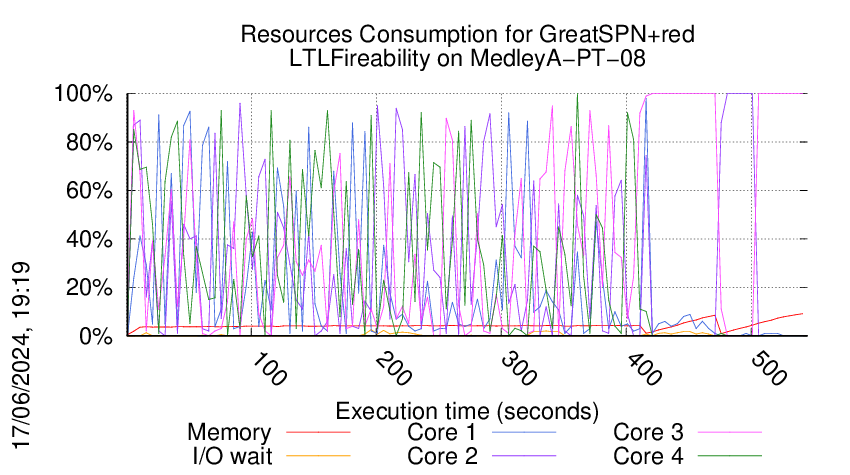
Task: Click the magenta Core 3 legend line sample
Action: click(730, 432)
